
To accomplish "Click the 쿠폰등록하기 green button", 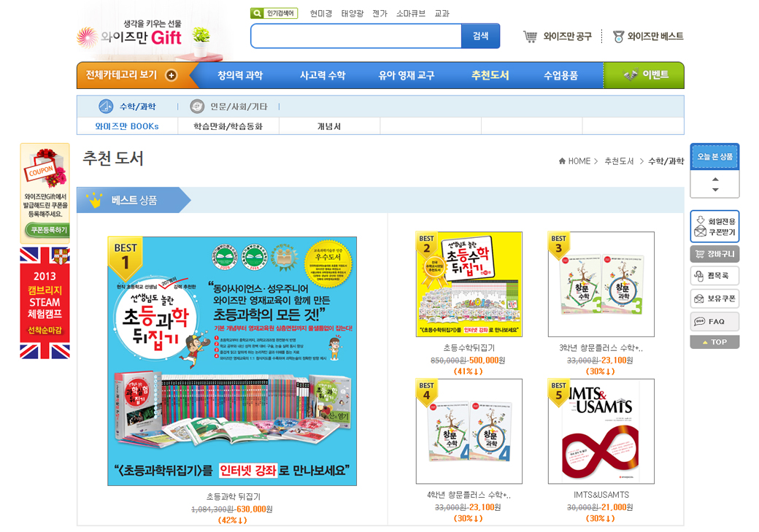I will point(47,230).
